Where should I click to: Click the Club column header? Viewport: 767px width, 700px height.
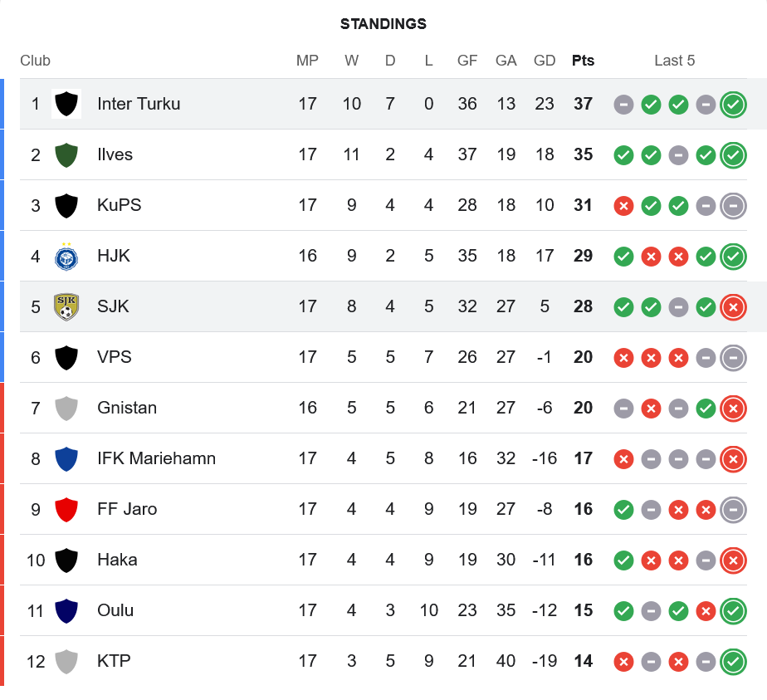(x=35, y=61)
